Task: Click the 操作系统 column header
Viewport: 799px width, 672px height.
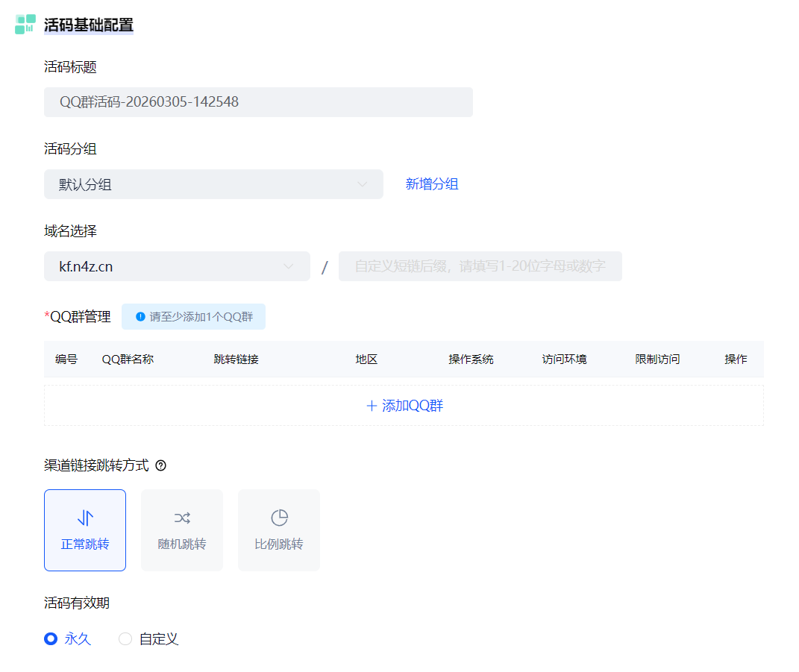Action: [x=471, y=359]
